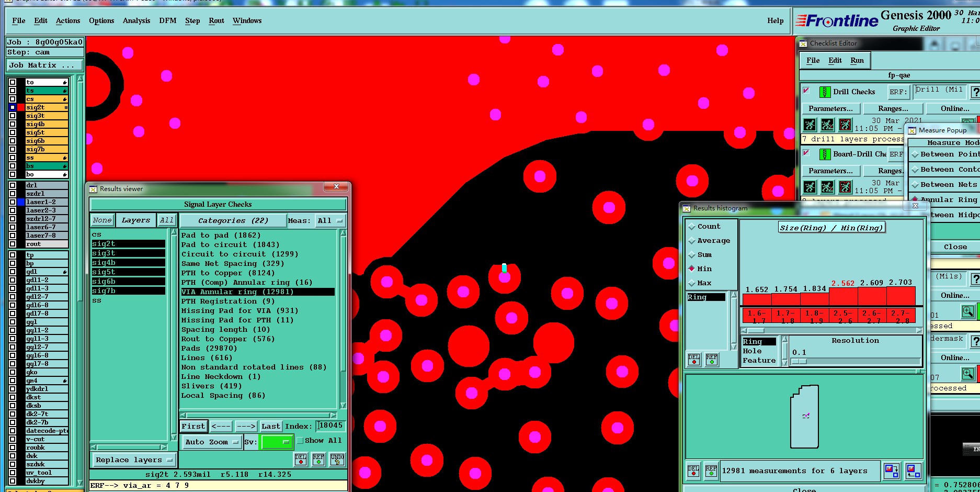Click red 1.6-1.7 histogram bar
The image size is (980, 492).
point(757,300)
